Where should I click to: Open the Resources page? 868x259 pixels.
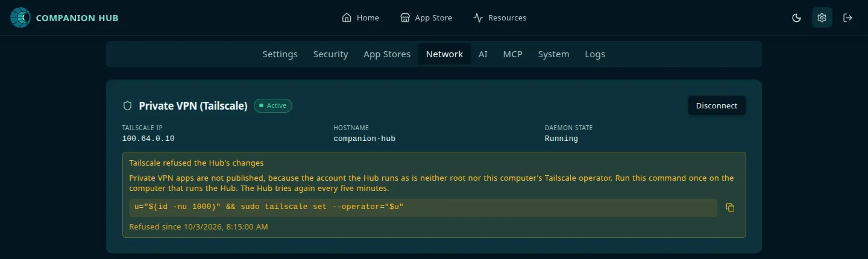(500, 18)
